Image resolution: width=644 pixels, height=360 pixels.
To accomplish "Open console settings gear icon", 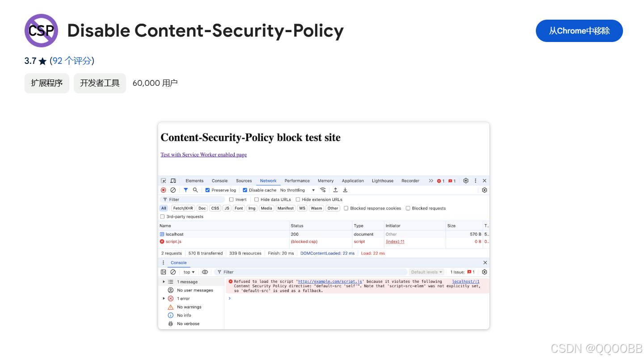I will click(484, 272).
